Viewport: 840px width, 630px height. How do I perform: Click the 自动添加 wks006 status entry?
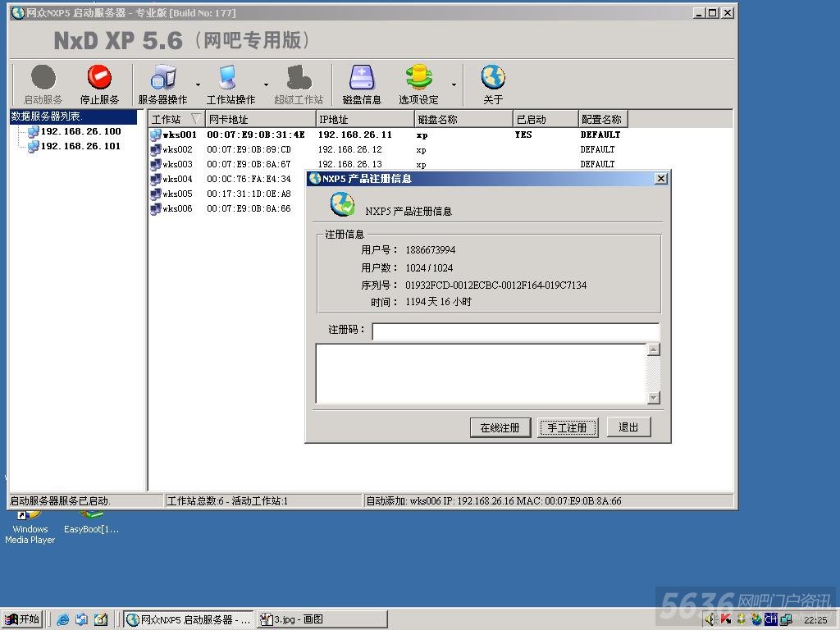pos(493,501)
